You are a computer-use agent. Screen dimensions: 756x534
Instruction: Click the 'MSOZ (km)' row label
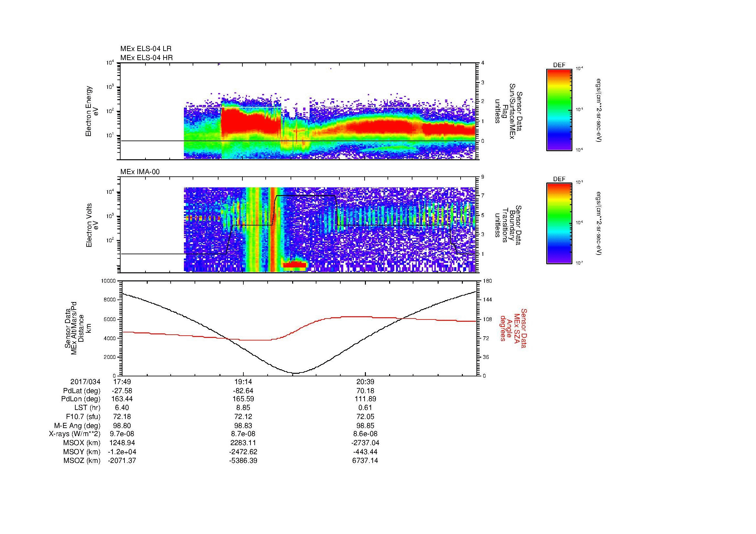(82, 461)
